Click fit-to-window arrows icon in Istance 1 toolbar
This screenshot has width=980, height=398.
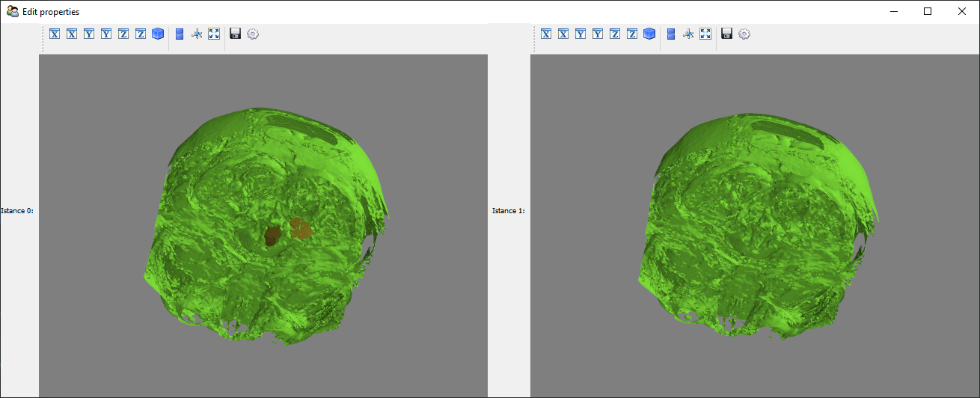pyautogui.click(x=705, y=34)
